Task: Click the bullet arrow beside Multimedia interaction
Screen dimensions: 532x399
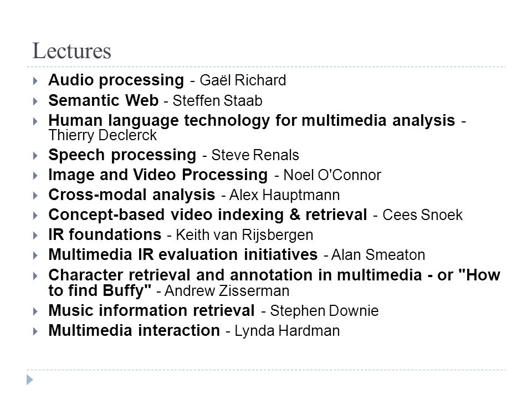Action: [x=35, y=331]
